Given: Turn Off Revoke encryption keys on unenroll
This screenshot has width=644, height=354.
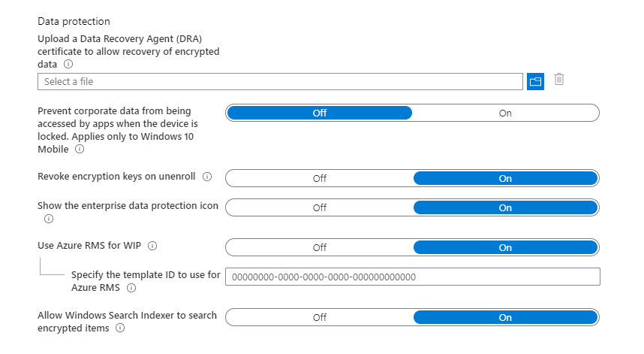Looking at the screenshot, I should click(x=320, y=178).
